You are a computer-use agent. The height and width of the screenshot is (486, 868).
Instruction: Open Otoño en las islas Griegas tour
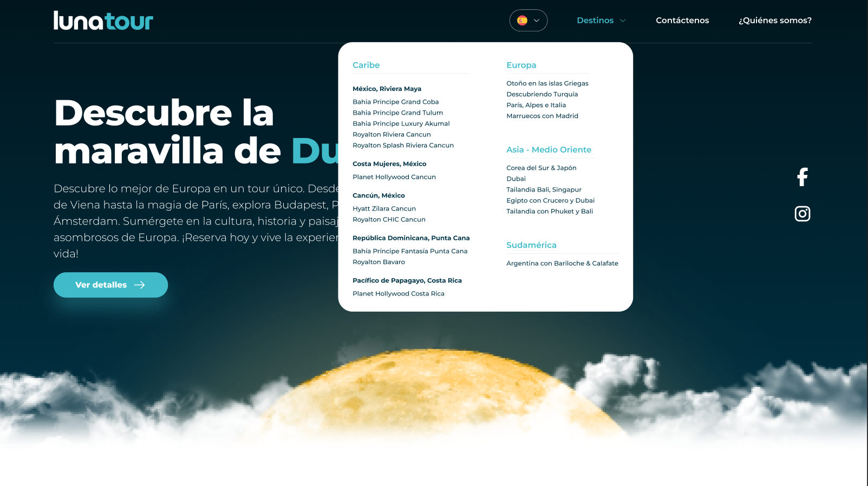547,83
